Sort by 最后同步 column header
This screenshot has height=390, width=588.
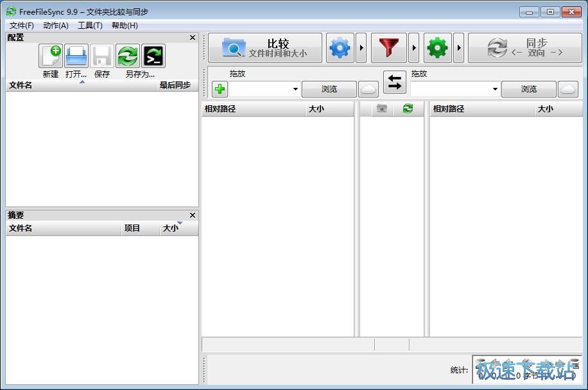point(177,85)
